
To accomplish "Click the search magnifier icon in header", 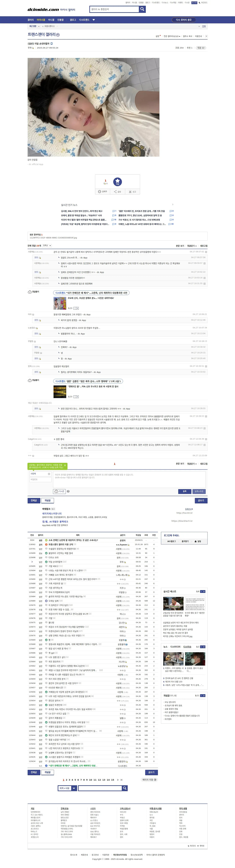I will (142, 9).
